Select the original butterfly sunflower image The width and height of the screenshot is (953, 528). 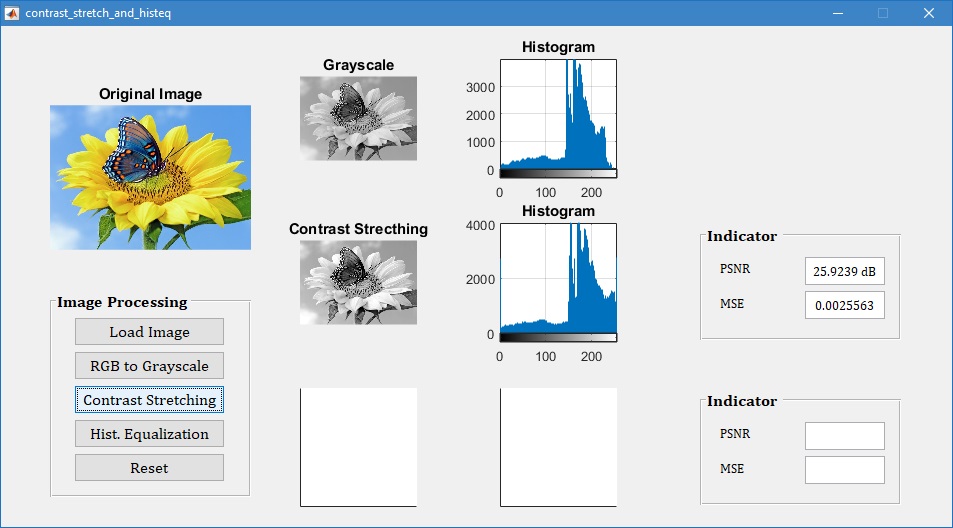point(150,177)
